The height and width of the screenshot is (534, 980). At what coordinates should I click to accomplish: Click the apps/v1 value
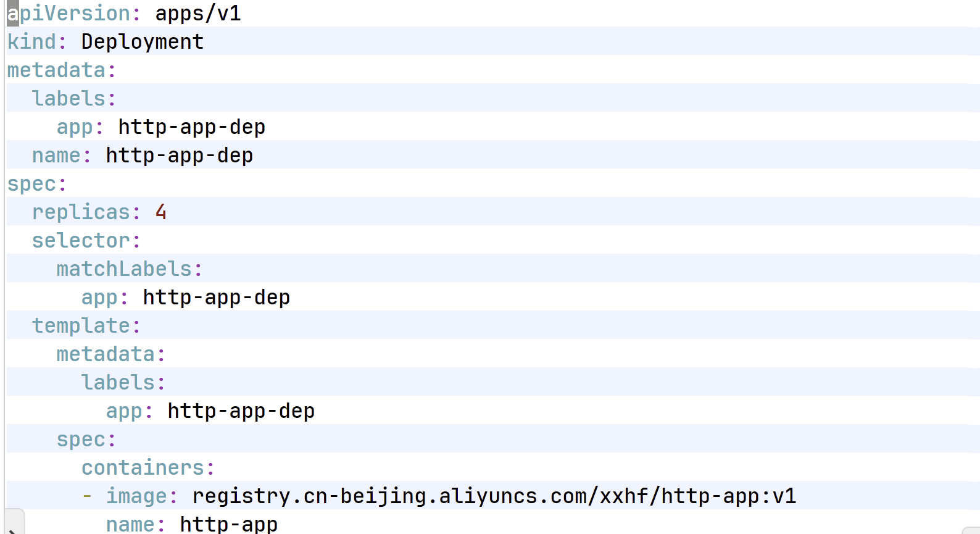tap(197, 14)
